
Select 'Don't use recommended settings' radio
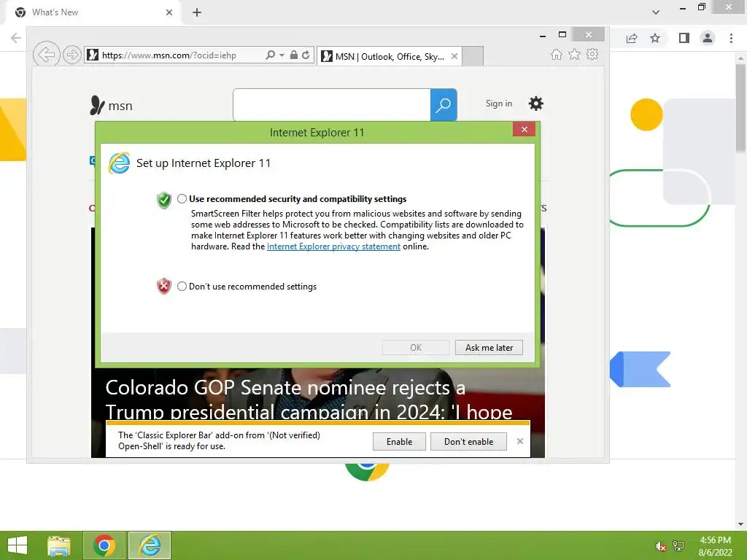tap(182, 286)
